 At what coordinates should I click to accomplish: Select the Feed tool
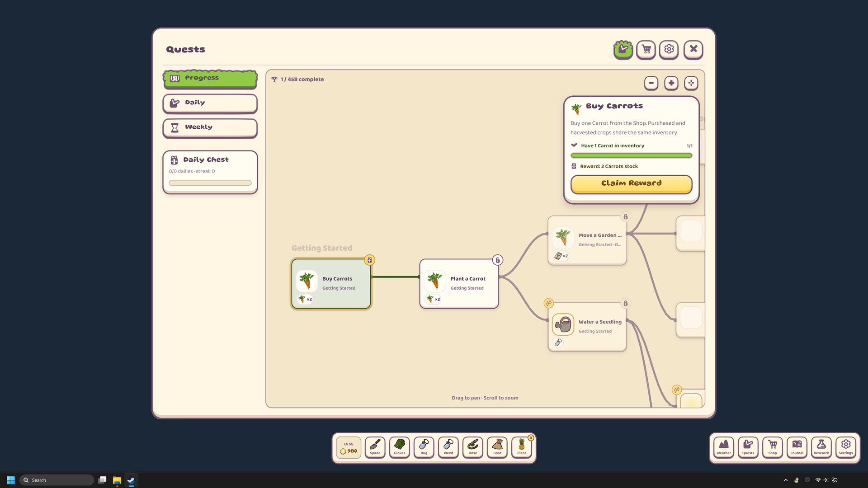pyautogui.click(x=497, y=447)
